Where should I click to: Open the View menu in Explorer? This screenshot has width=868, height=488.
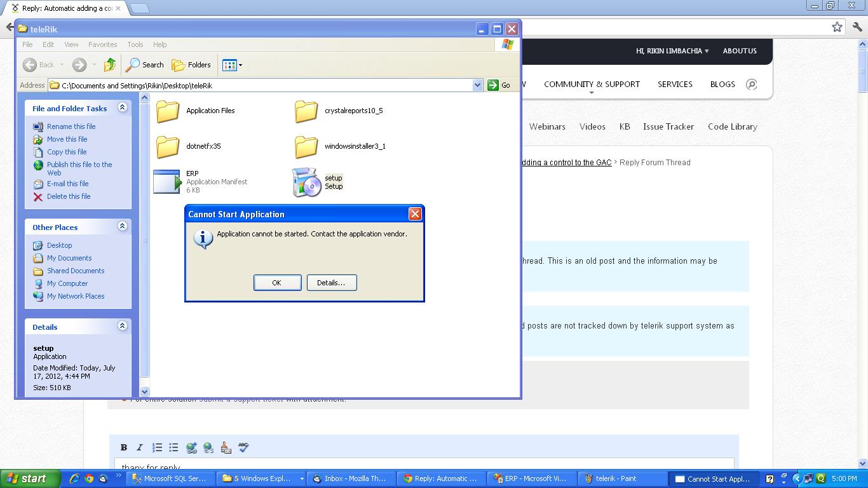[x=71, y=44]
